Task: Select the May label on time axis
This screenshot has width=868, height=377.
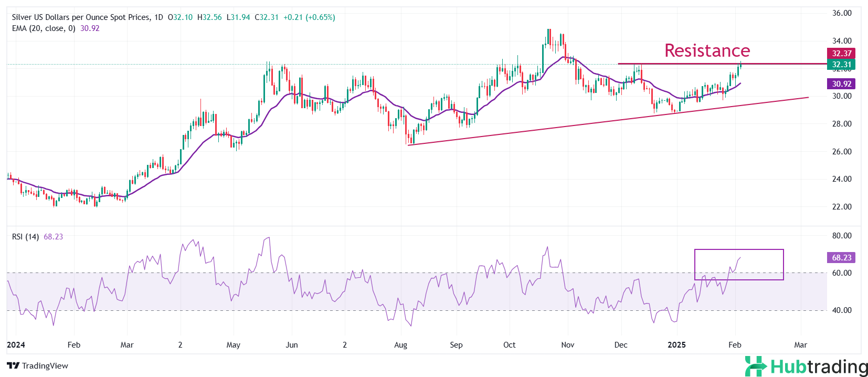Action: tap(233, 345)
